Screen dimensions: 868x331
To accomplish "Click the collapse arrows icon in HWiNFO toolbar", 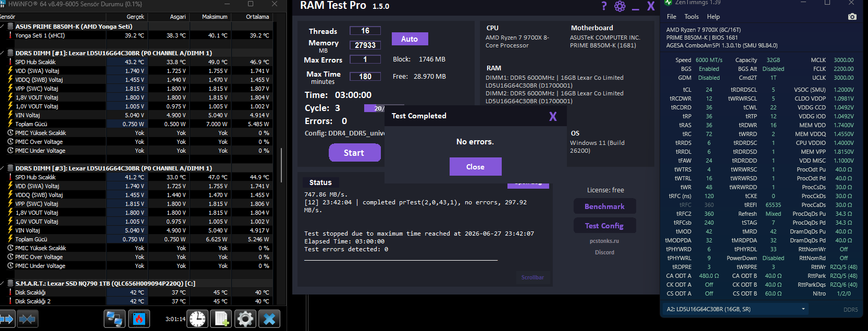I will click(28, 318).
